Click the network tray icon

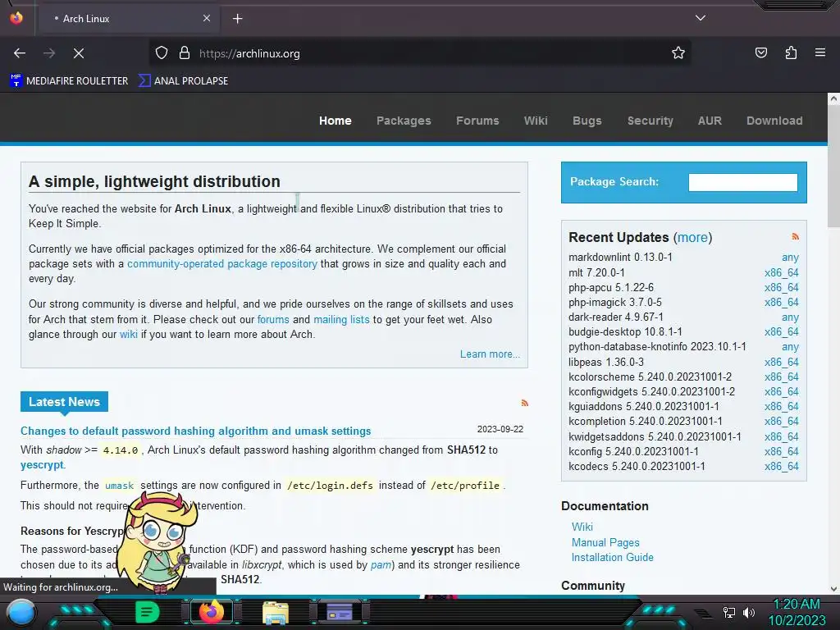click(x=728, y=612)
